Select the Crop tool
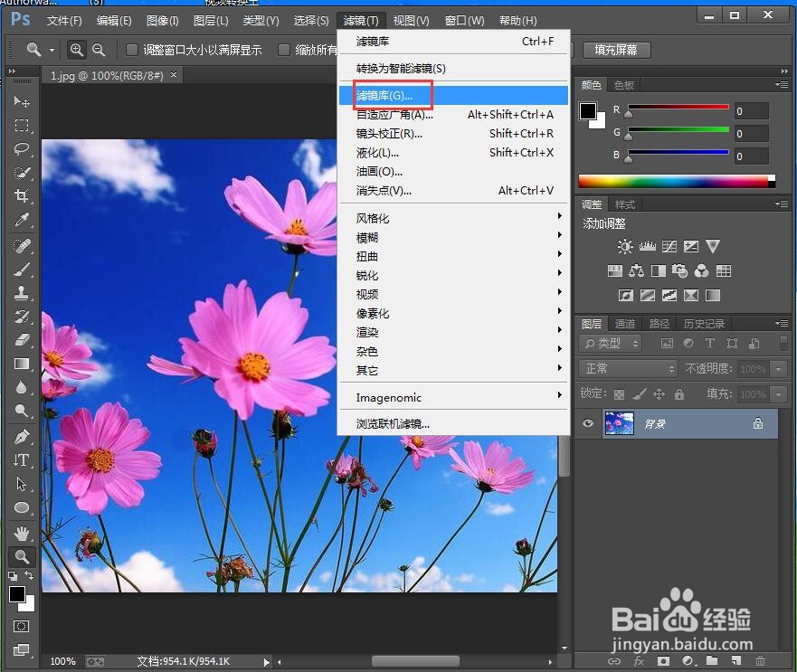Viewport: 797px width, 672px height. (x=22, y=195)
